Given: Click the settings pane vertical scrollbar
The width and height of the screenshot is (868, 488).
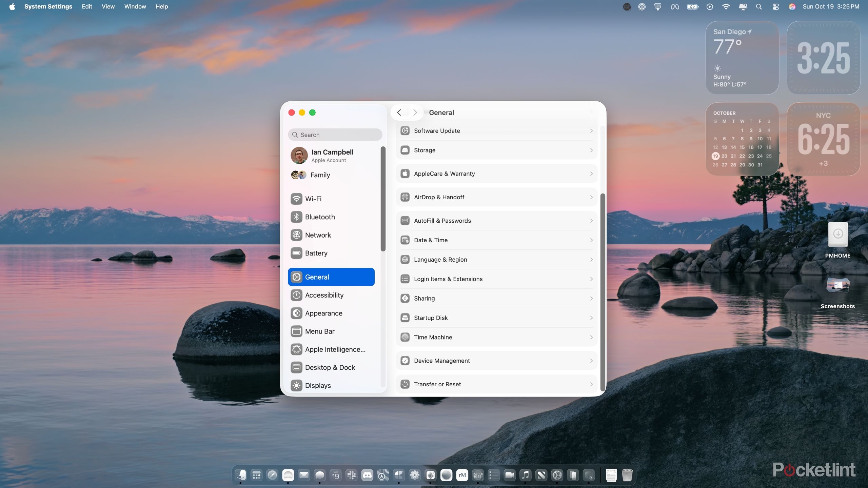Looking at the screenshot, I should (x=603, y=291).
